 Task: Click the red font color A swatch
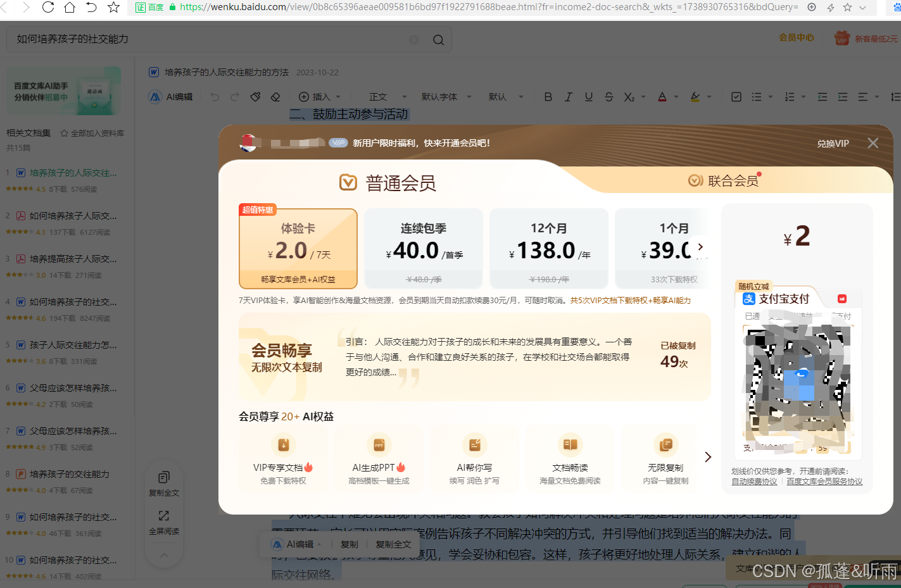(x=662, y=97)
